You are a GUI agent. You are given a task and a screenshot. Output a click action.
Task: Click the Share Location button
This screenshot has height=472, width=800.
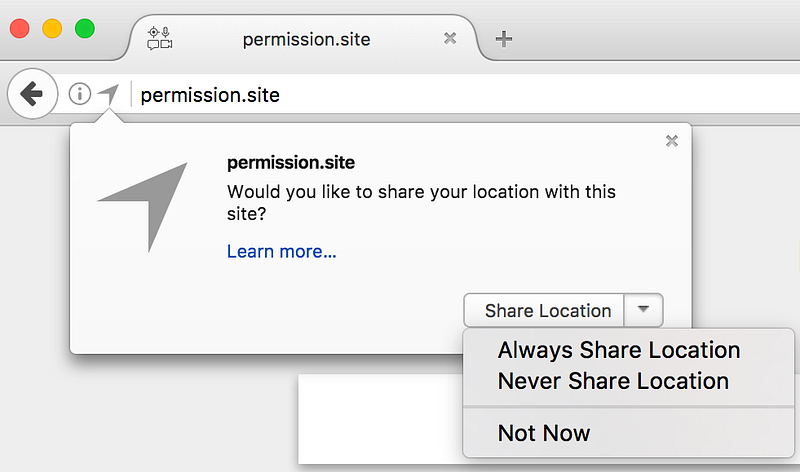pyautogui.click(x=544, y=310)
